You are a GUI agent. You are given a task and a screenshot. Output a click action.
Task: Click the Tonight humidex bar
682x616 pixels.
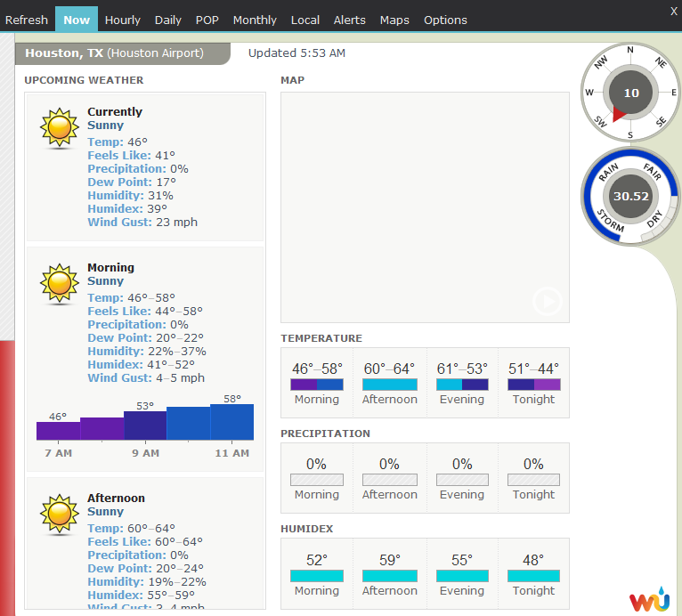click(x=533, y=576)
